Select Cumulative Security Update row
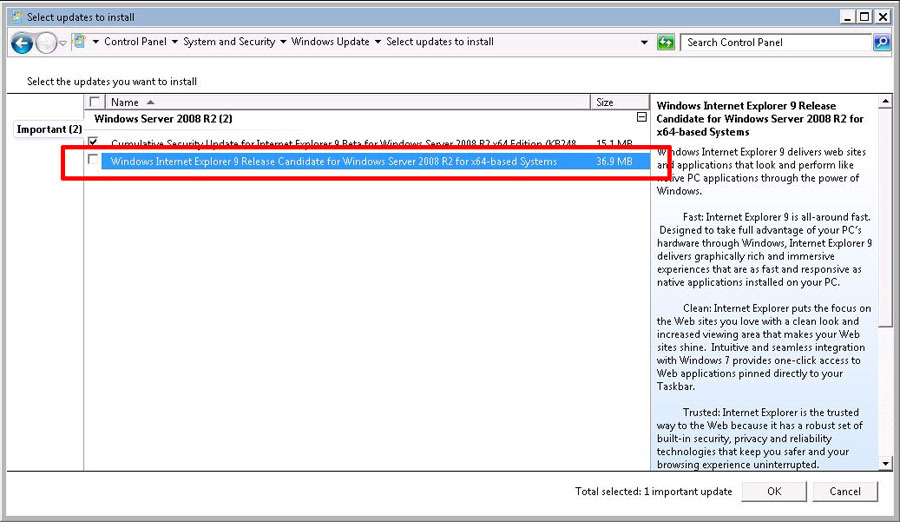 (x=368, y=143)
